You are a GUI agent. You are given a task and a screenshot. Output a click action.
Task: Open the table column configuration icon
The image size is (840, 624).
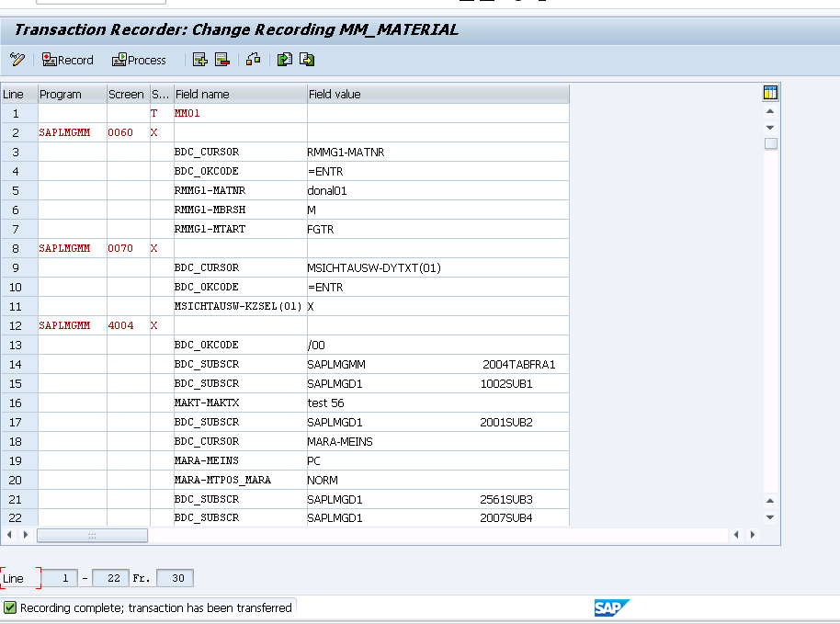(x=769, y=92)
